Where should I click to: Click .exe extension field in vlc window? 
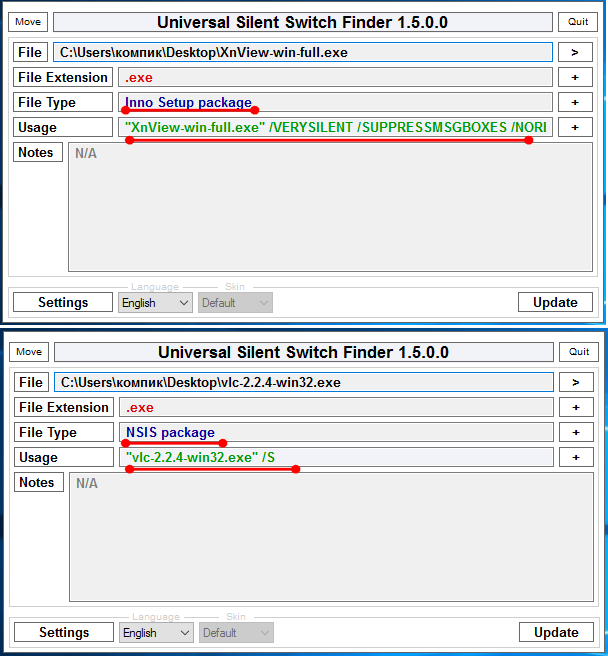click(x=336, y=407)
